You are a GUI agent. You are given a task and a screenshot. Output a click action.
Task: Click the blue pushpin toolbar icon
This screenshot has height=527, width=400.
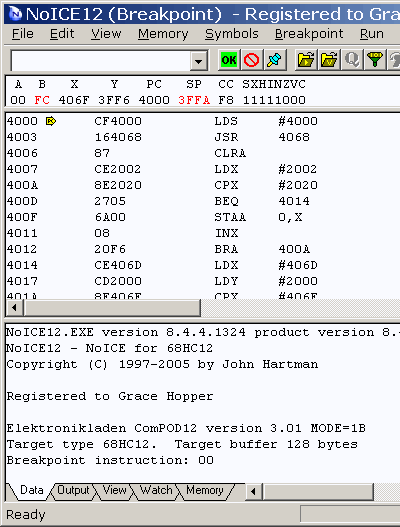click(275, 60)
